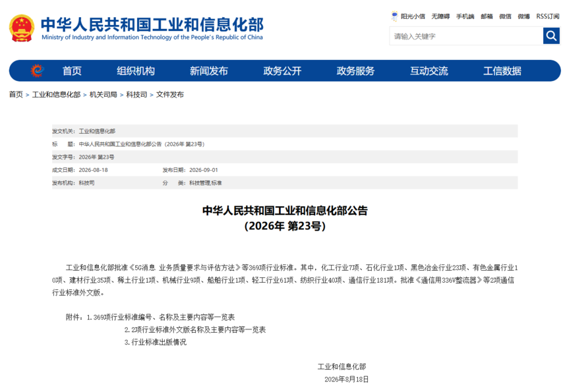Click the 阳光小信 top link
Screen dimensions: 567x392
(x=413, y=16)
